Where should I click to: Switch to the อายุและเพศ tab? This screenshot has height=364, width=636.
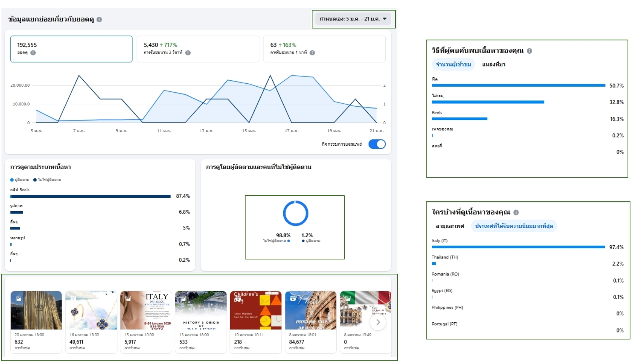450,226
